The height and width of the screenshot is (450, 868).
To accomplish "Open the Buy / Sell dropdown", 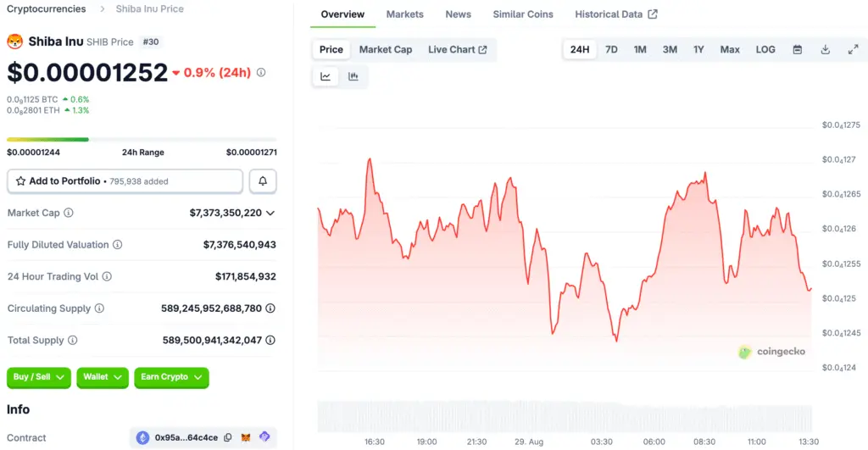I will [x=39, y=377].
